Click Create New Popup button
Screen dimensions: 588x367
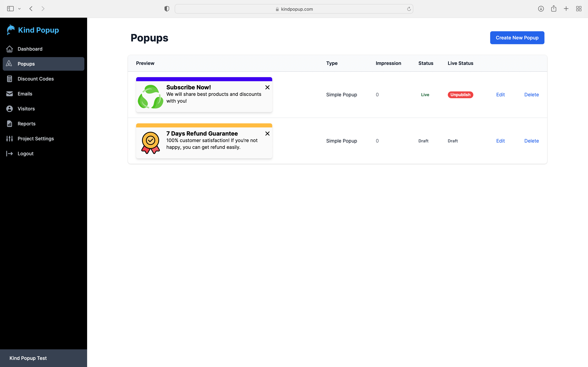[x=517, y=38]
